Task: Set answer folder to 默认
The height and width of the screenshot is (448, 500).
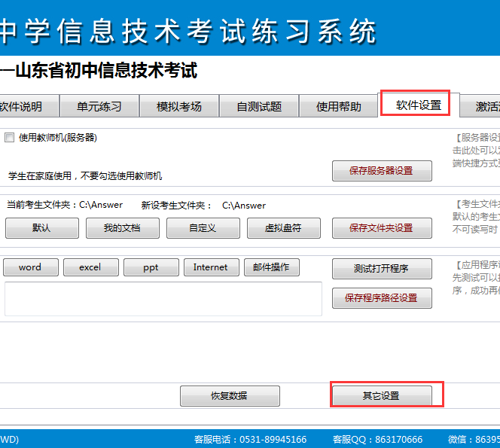Action: [41, 228]
